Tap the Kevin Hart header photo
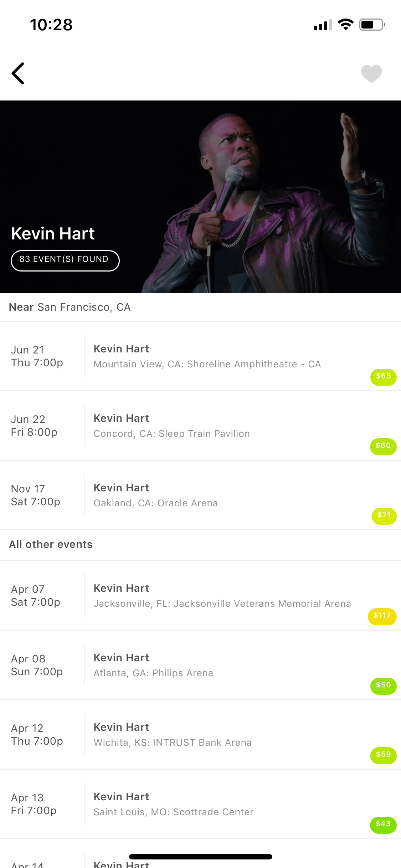This screenshot has width=401, height=868. (x=200, y=197)
